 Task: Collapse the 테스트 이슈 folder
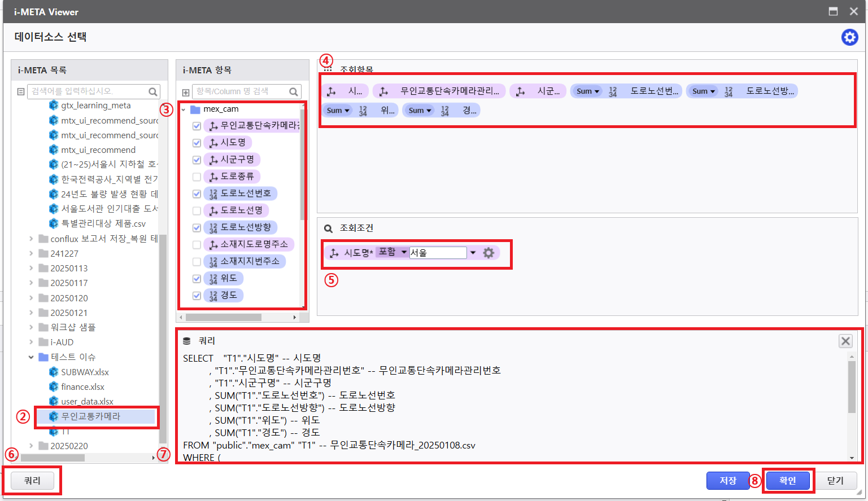pyautogui.click(x=31, y=357)
